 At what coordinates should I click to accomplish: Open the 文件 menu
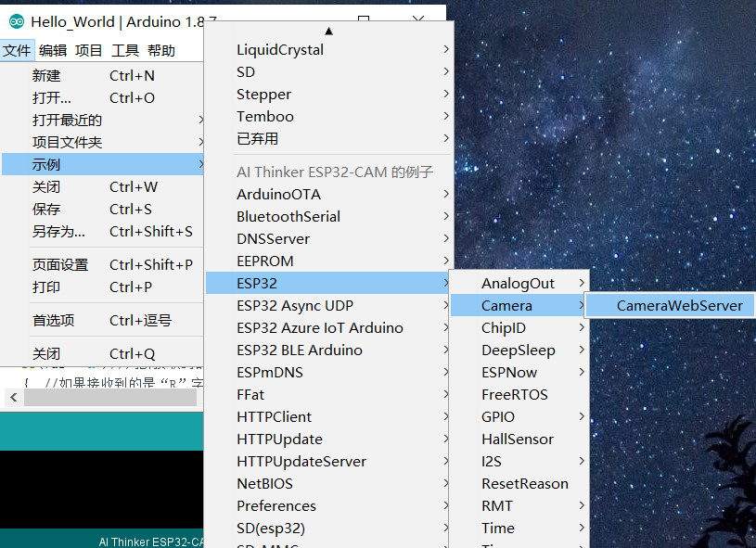click(x=17, y=50)
